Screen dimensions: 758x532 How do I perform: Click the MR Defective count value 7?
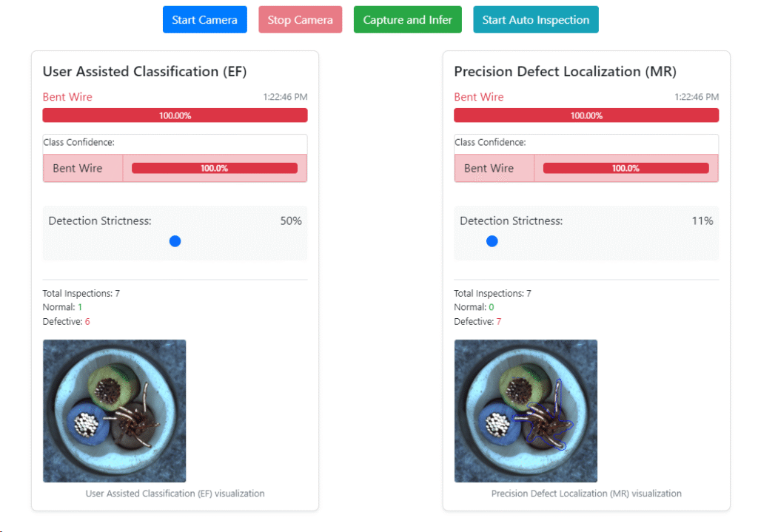click(x=499, y=322)
